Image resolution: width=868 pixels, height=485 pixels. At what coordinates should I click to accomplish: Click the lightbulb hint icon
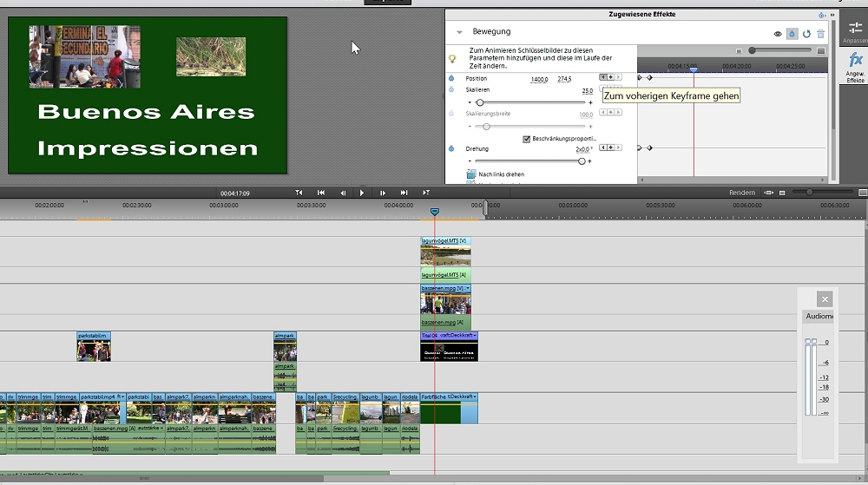452,58
